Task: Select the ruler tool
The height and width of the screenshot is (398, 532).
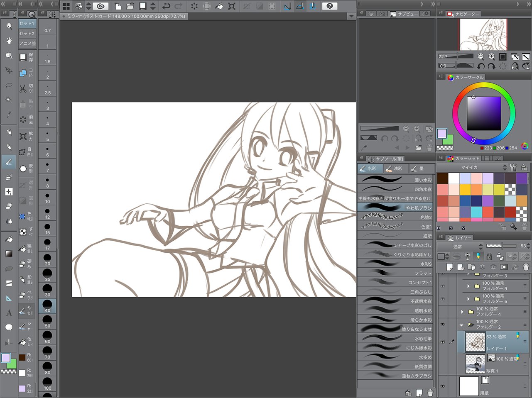Action: click(x=9, y=298)
